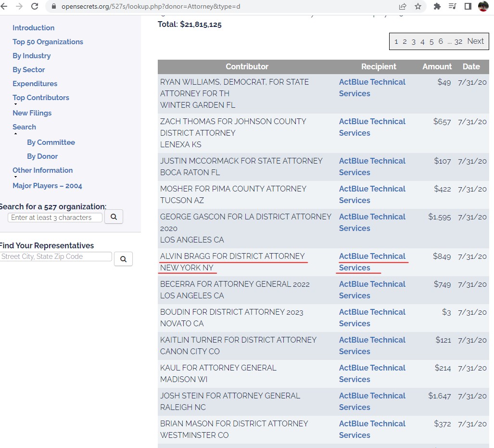Viewport: 494px width, 448px height.
Task: Open ActBlue link in Josh Stein row
Action: point(372,401)
